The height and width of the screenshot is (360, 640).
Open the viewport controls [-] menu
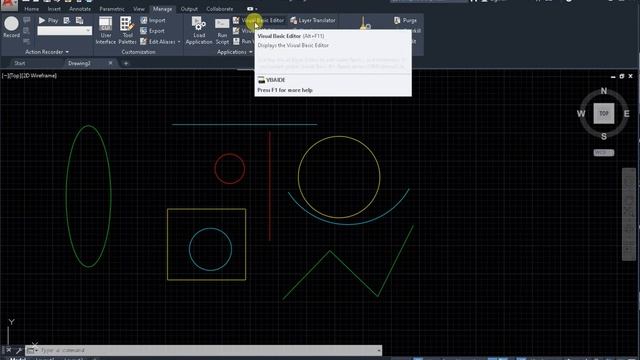[4, 76]
